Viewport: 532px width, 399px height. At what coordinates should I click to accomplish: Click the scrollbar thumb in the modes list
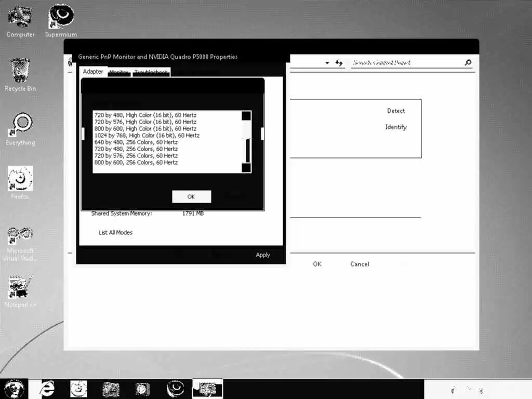click(248, 150)
